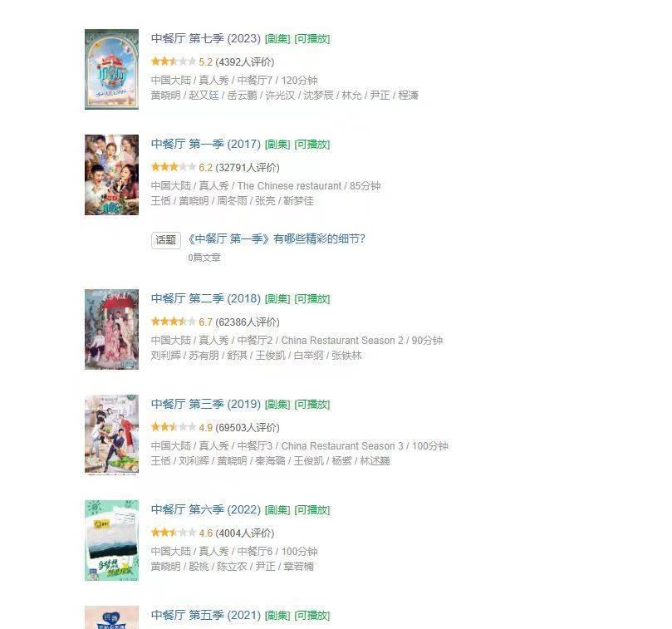
Task: Click the star rating of 第三季 (4.9)
Action: (174, 426)
